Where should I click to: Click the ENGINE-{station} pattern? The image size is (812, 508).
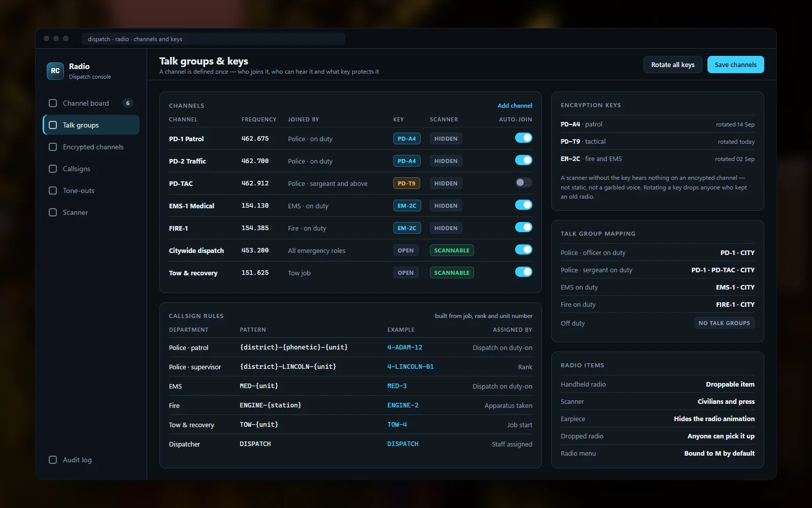click(270, 405)
